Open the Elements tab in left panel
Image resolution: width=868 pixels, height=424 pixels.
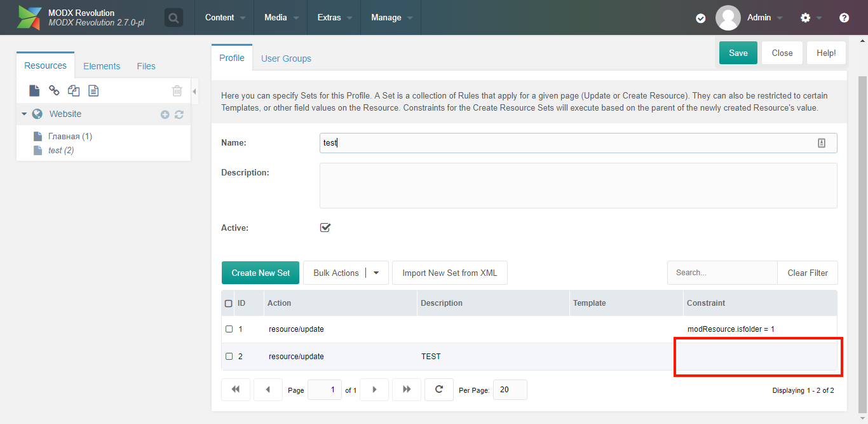coord(102,65)
